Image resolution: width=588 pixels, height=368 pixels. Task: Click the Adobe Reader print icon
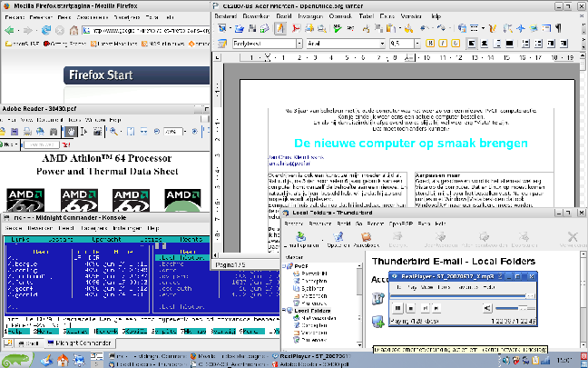click(27, 132)
